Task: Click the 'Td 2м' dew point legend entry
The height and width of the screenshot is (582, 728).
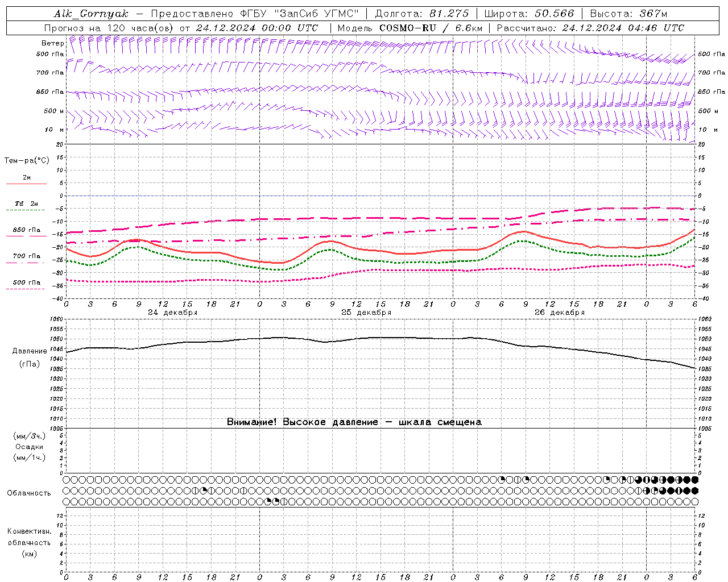Action: pos(27,203)
